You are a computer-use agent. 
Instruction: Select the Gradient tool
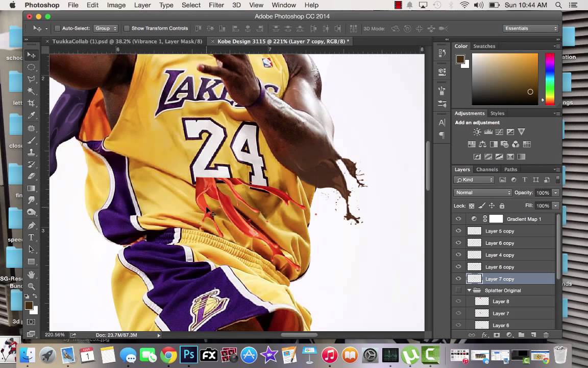(32, 188)
